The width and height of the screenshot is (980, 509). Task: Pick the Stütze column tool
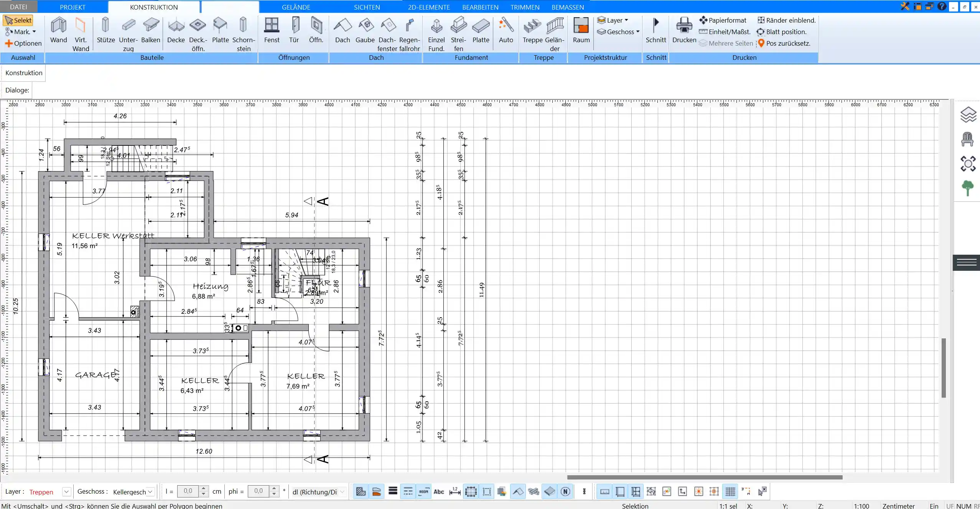pyautogui.click(x=105, y=30)
